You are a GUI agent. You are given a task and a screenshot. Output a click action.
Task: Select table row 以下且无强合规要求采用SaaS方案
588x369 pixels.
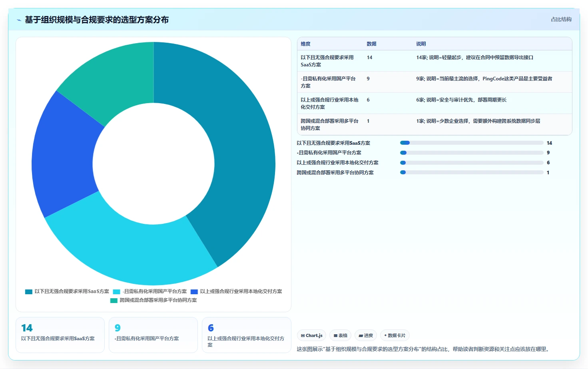coord(435,61)
